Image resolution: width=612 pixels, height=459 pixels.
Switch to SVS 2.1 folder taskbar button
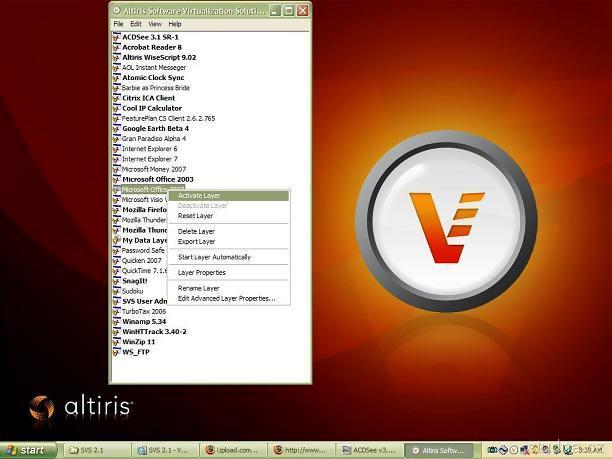[x=96, y=450]
